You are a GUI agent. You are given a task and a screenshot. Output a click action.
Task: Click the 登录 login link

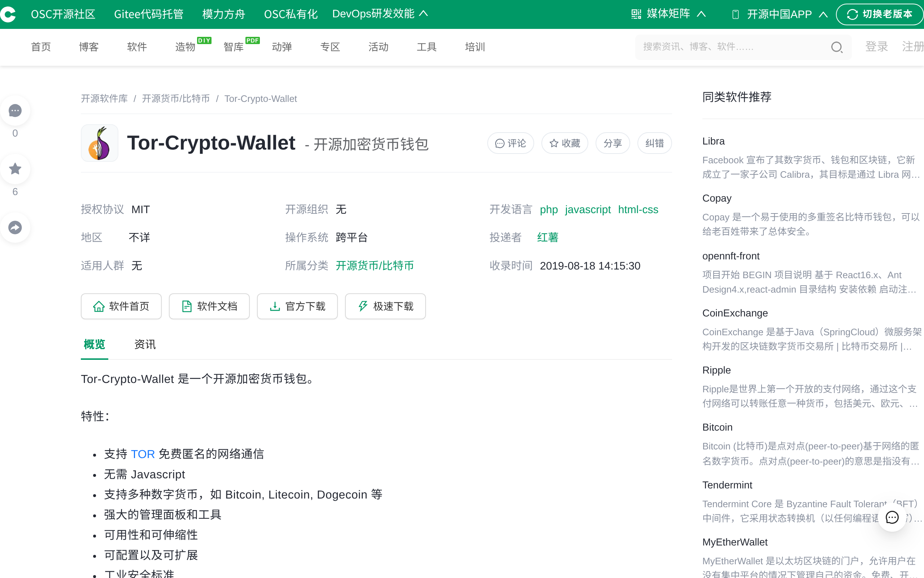[x=877, y=47]
